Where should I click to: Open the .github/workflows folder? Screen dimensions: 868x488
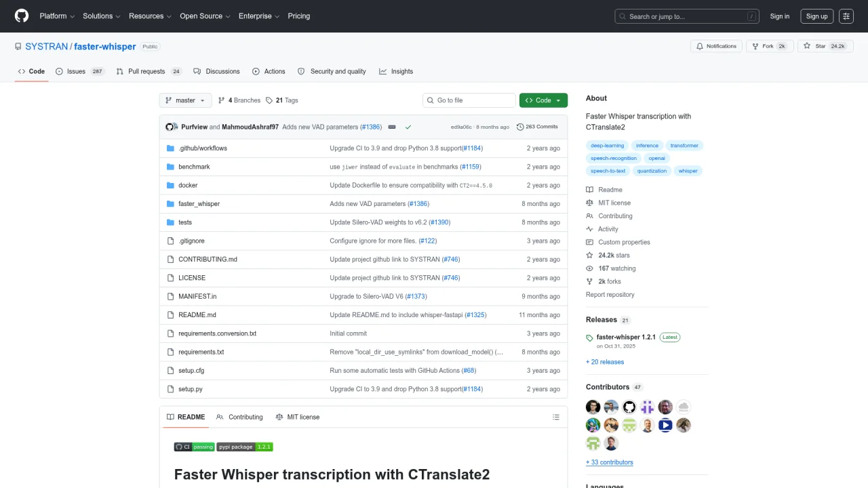click(203, 148)
